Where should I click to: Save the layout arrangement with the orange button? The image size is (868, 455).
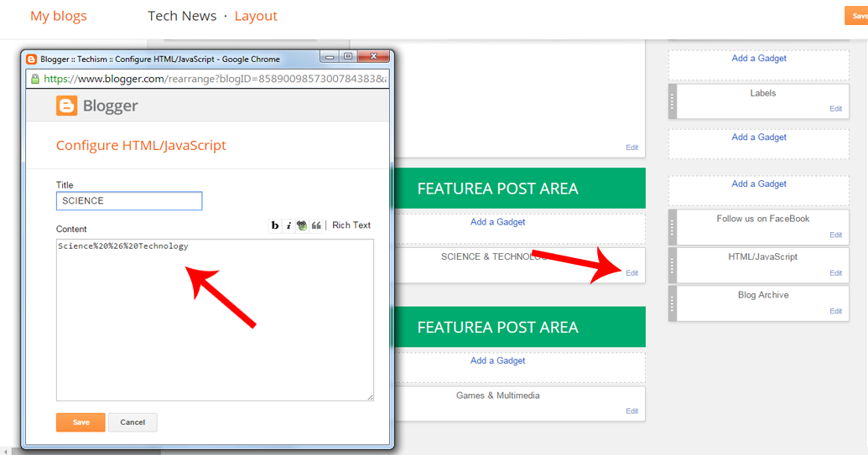[856, 16]
